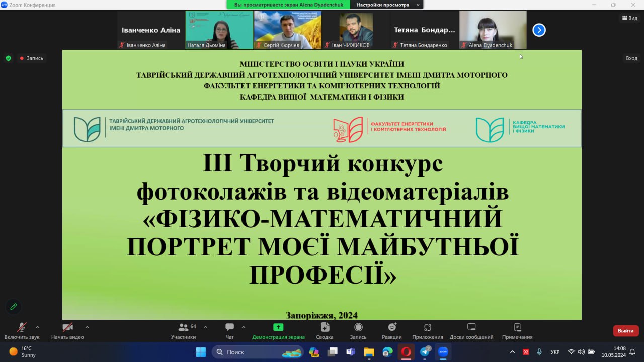Click the red Выйти leave button
This screenshot has width=644, height=362.
point(626,331)
